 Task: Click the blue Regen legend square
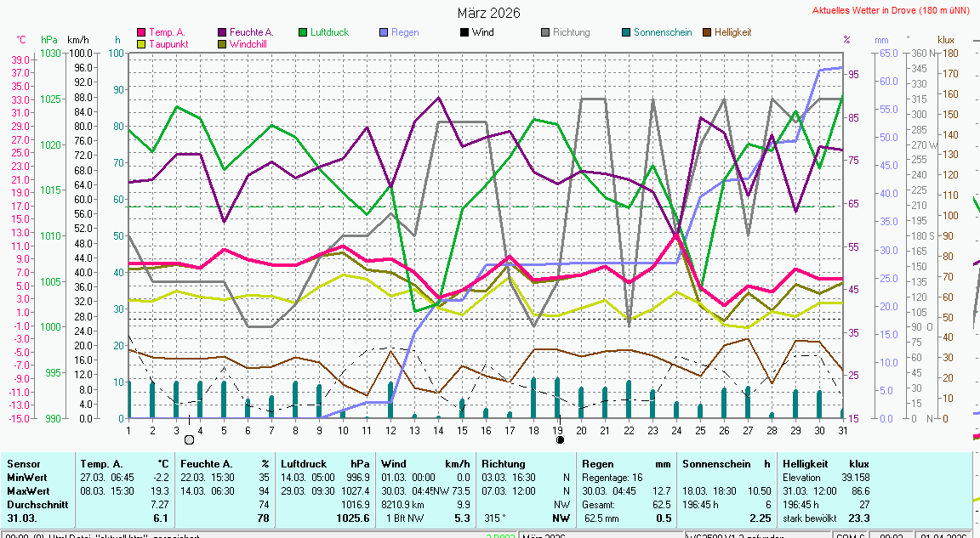point(384,32)
